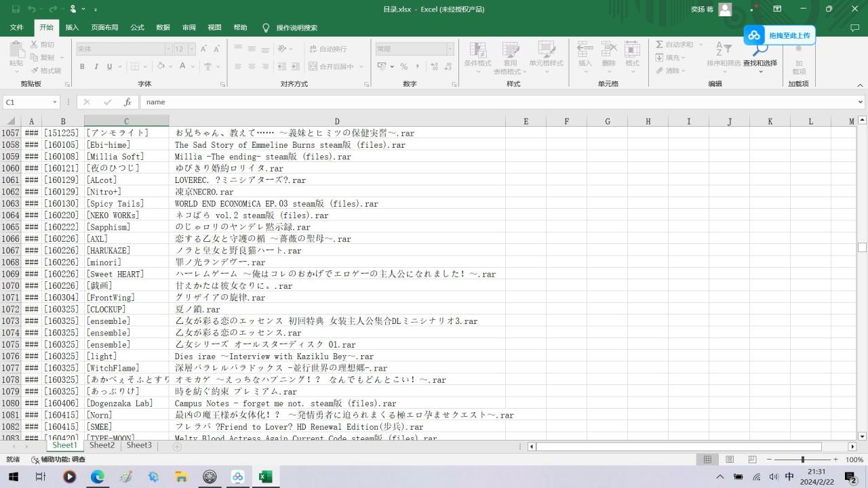This screenshot has height=488, width=868.
Task: Open the font name (宋体) dropdown
Action: click(168, 49)
